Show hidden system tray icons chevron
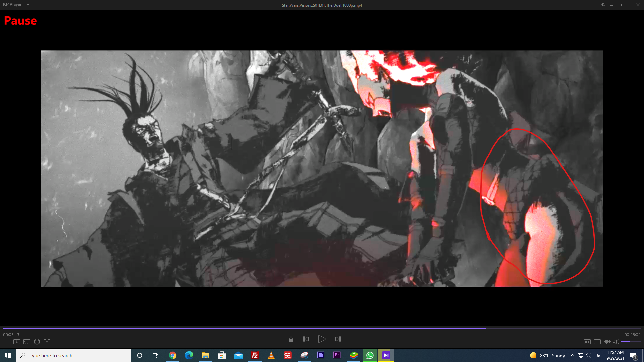Screen dimensions: 644x362 pos(572,356)
